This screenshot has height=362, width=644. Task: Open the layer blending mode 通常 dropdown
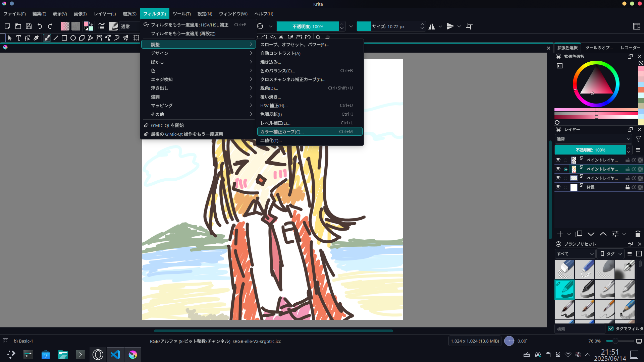(593, 139)
